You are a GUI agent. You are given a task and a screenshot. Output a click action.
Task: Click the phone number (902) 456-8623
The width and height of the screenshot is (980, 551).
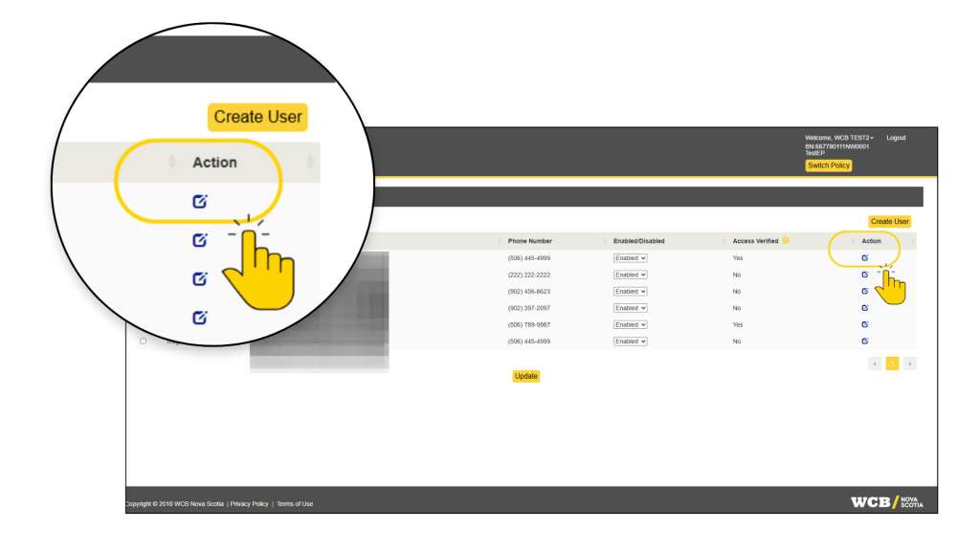(x=528, y=292)
